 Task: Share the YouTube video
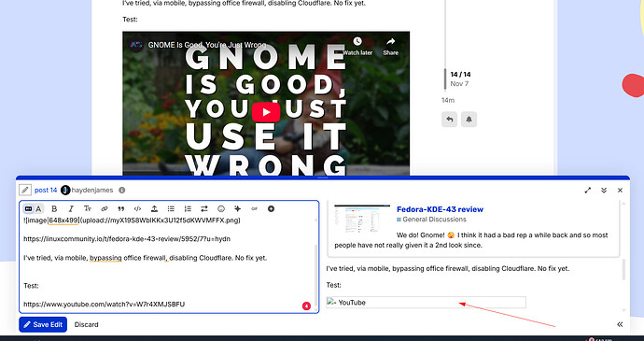[390, 47]
